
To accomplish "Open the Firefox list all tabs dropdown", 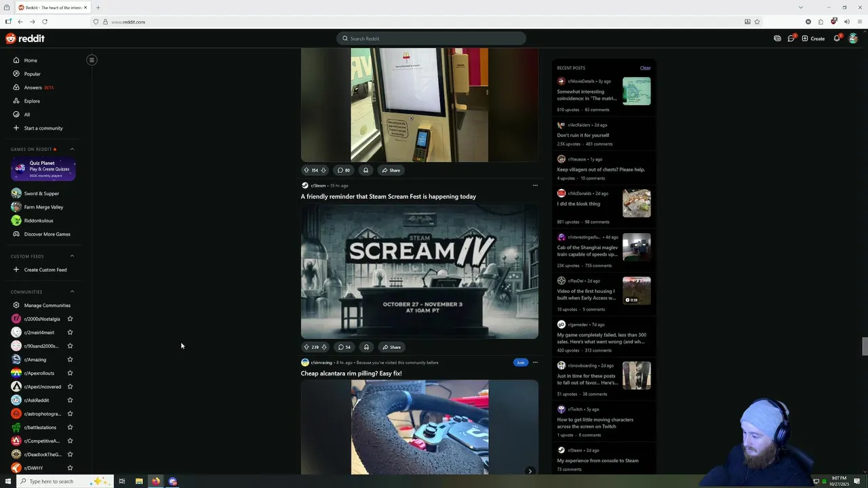I will tap(800, 7).
